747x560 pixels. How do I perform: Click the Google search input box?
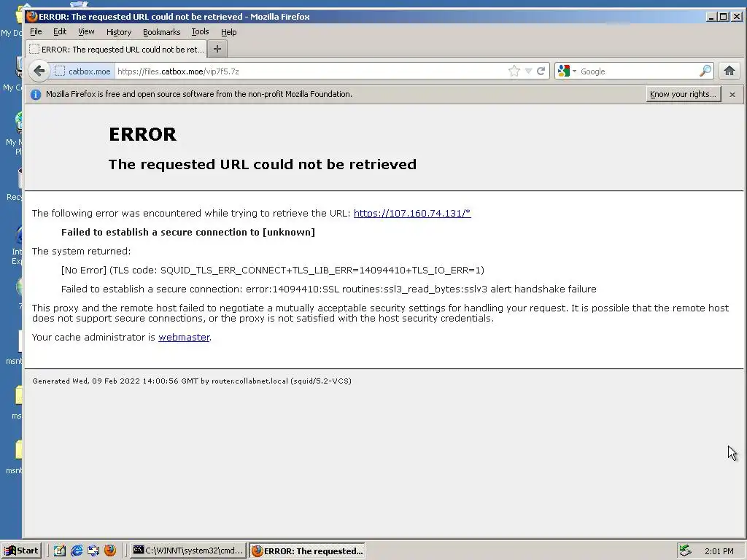(x=638, y=71)
